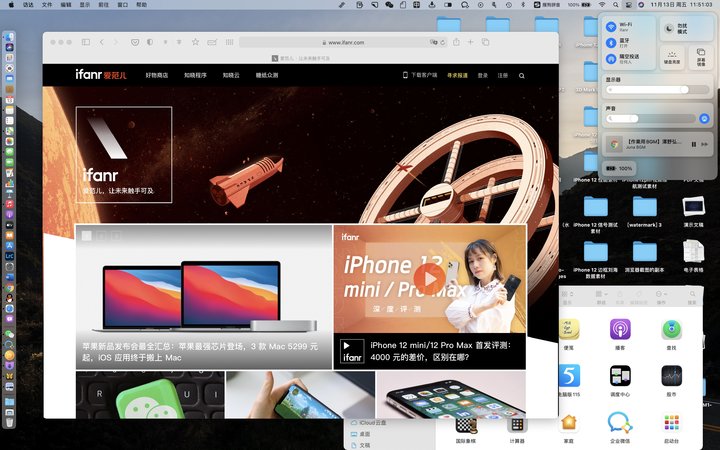Open the 文件 menu in menu bar
The width and height of the screenshot is (720, 450).
click(47, 5)
